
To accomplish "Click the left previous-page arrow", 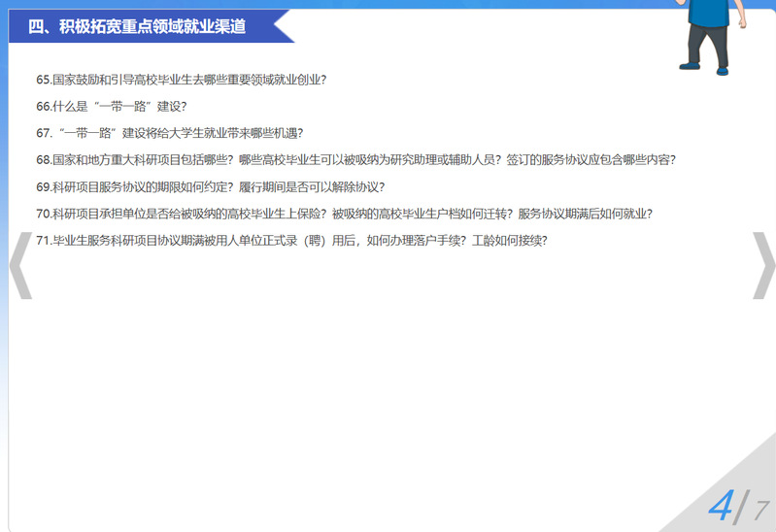I will pyautogui.click(x=20, y=264).
